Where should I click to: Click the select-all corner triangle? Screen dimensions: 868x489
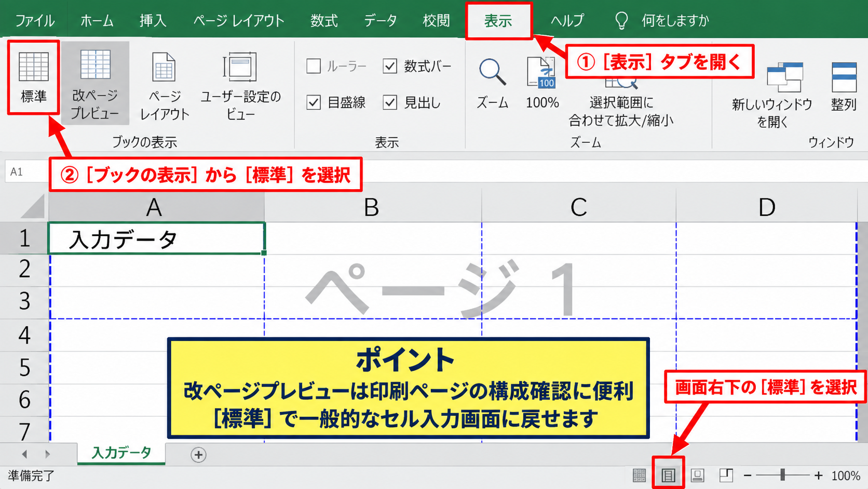point(32,206)
